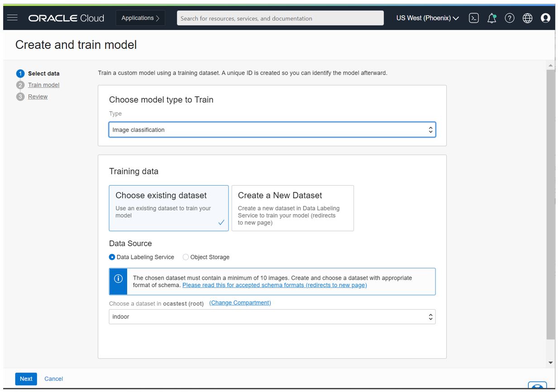Open the Applications menu
Screen dimensions: 559x392
(140, 19)
